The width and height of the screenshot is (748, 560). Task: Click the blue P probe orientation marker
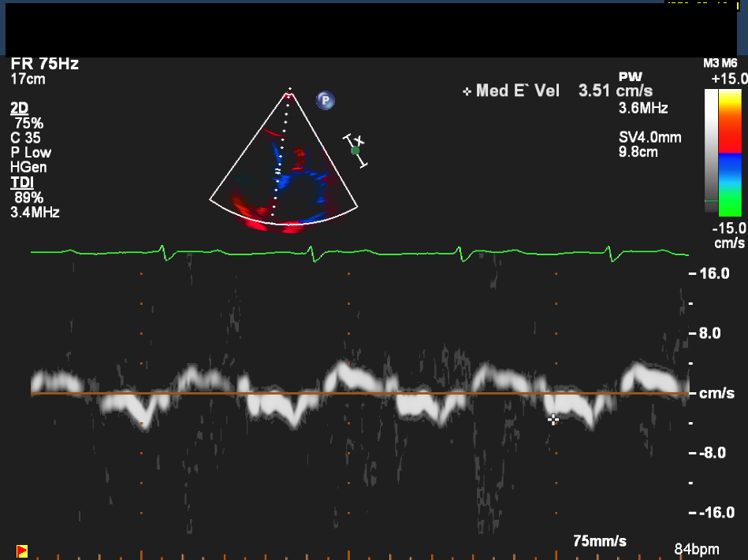tap(325, 100)
